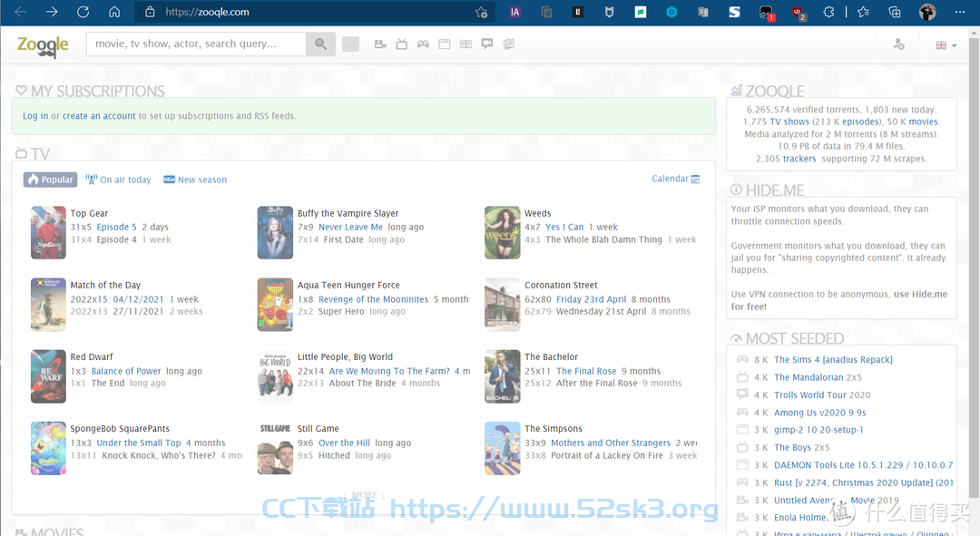The image size is (980, 536).
Task: Go to browser home page
Action: (114, 12)
